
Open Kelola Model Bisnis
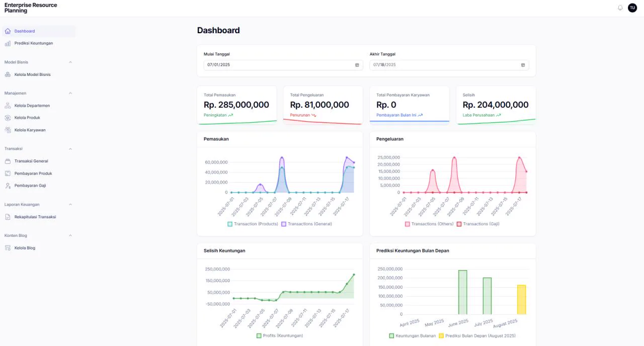[39, 74]
